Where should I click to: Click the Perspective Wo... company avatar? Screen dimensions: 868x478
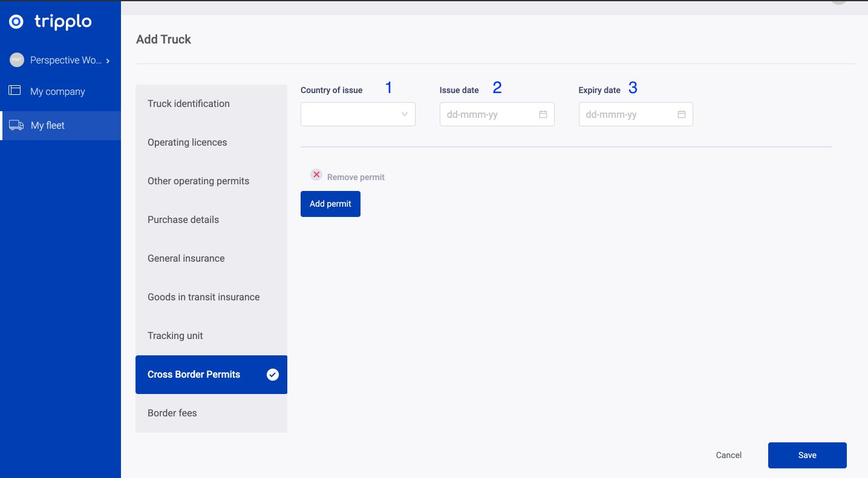(x=16, y=60)
